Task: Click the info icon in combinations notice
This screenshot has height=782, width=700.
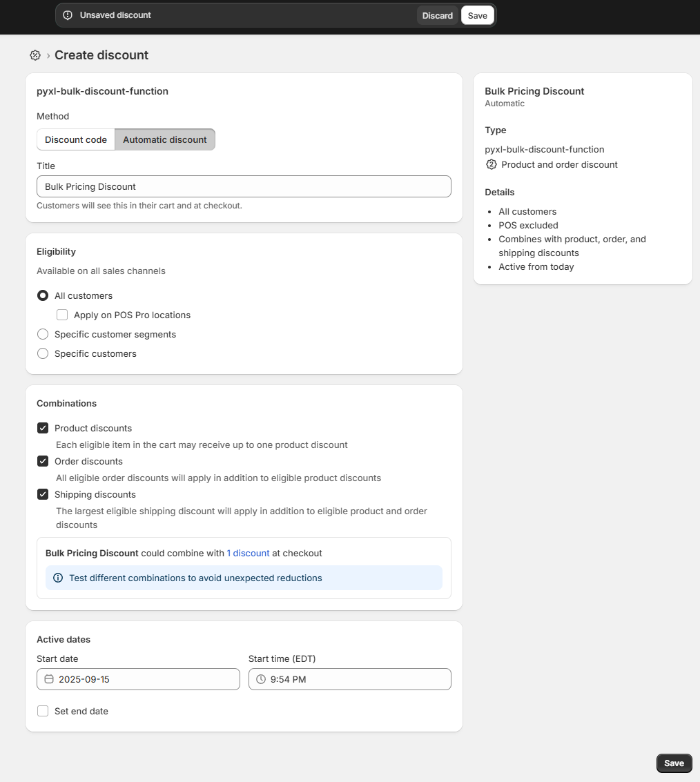Action: [58, 578]
